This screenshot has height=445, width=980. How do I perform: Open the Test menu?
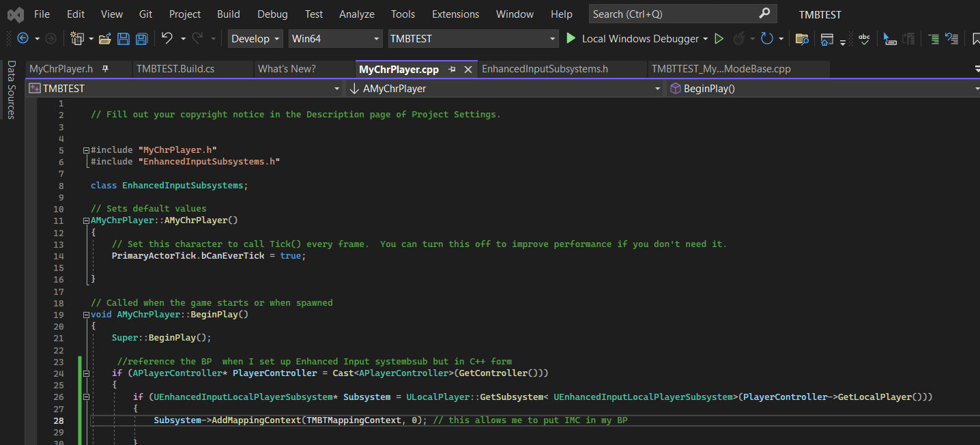pos(314,14)
